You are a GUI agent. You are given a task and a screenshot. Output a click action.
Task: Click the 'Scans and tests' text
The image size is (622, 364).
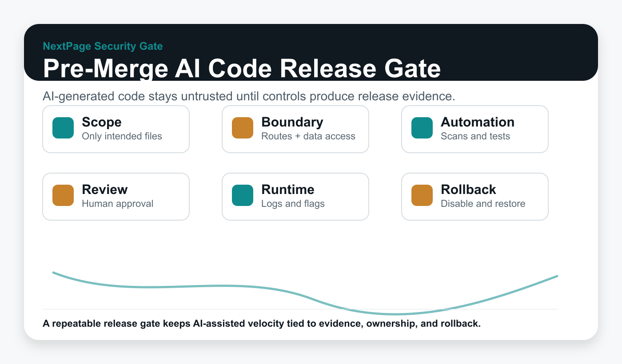pos(475,136)
